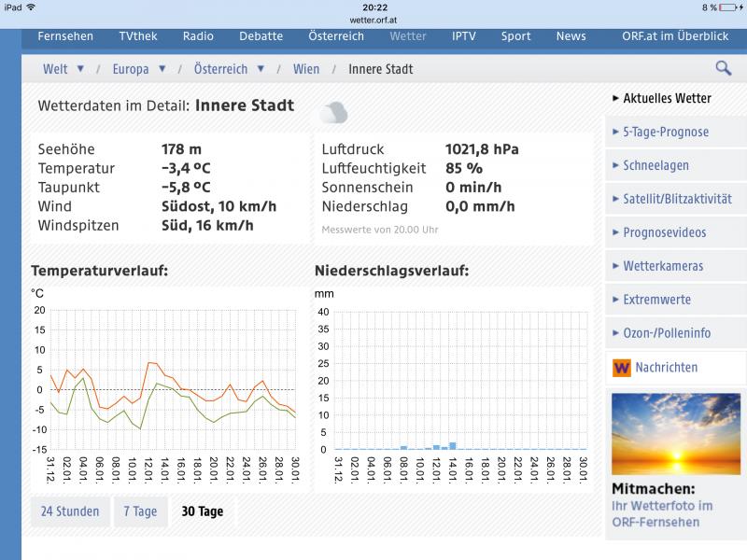This screenshot has height=560, width=747.
Task: Switch chart range to 7 Tage
Action: coord(140,511)
